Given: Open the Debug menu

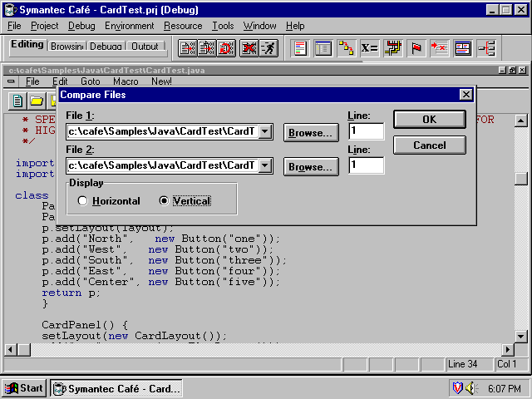Looking at the screenshot, I should (81, 26).
